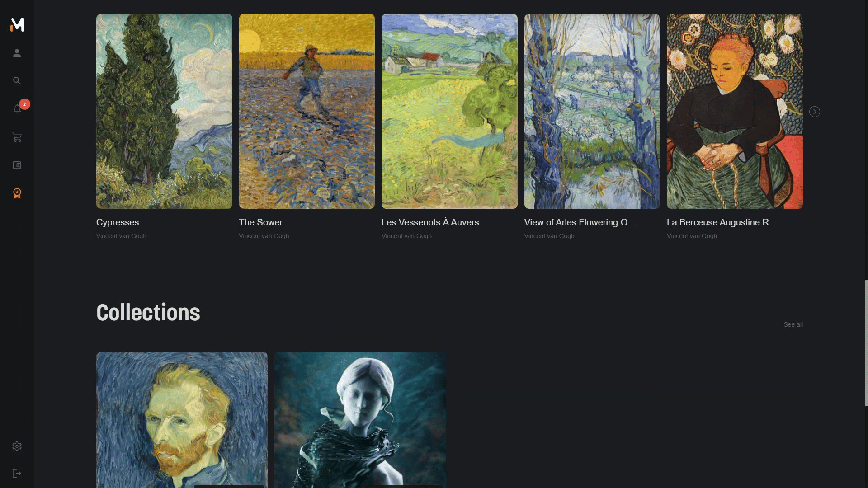Open the Van Gogh self-portrait collection

[182, 420]
